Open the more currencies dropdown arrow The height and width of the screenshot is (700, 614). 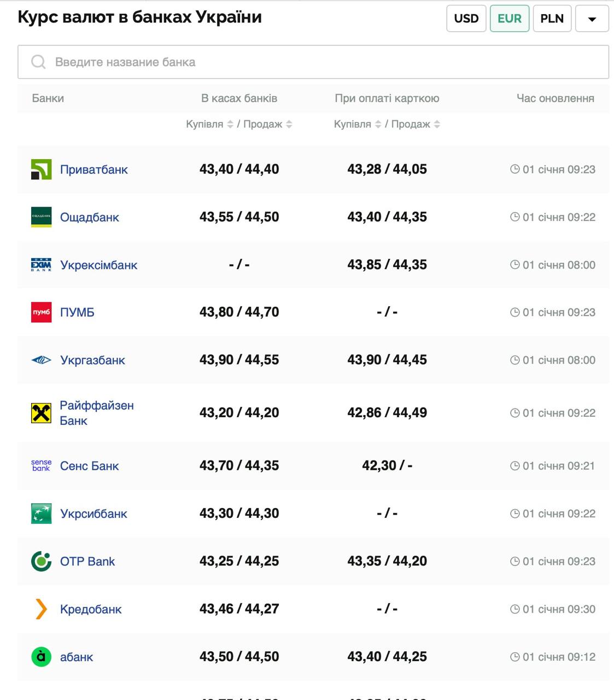(592, 19)
